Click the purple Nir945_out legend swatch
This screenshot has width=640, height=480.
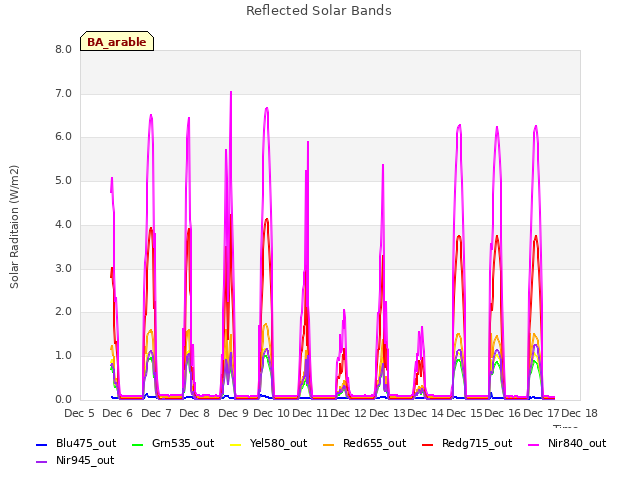coord(42,462)
